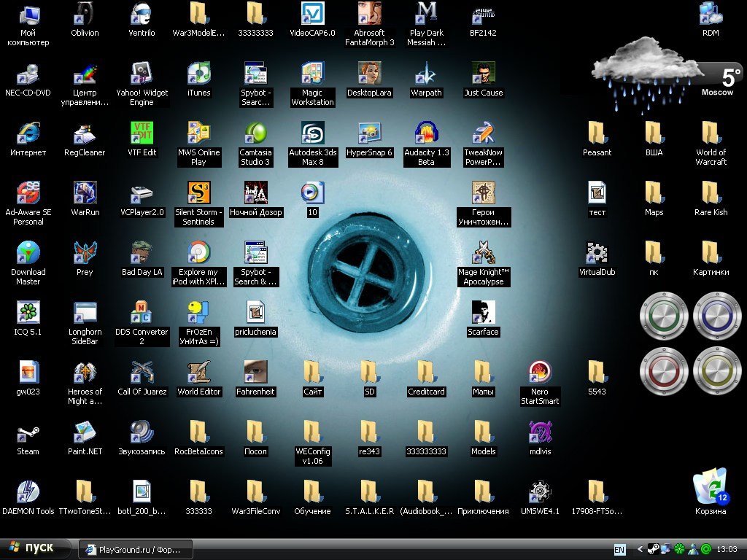Select the World of Warcraft folder
This screenshot has height=560, width=747.
point(711,133)
